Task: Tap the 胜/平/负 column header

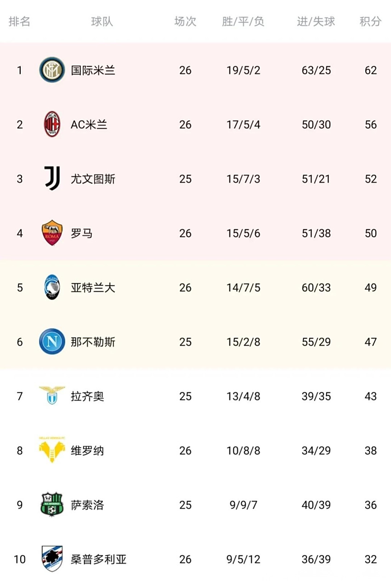Action: (243, 22)
